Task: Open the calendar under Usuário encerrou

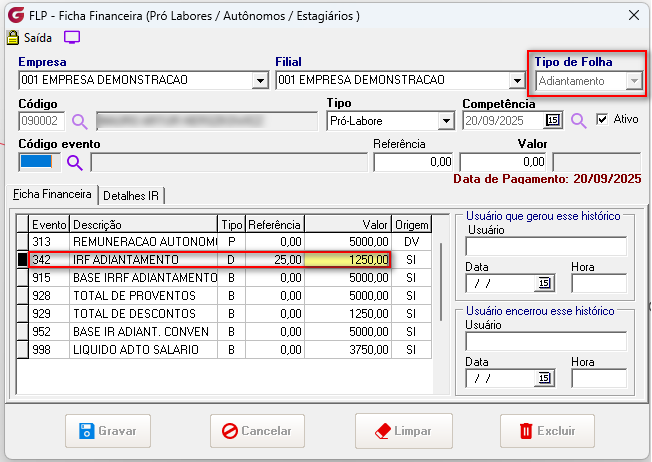Action: point(544,378)
